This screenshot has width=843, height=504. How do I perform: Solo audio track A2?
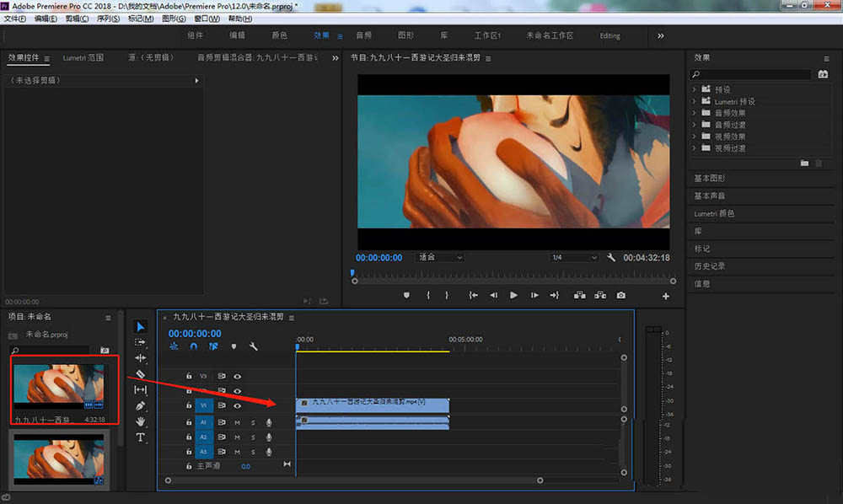pos(253,437)
